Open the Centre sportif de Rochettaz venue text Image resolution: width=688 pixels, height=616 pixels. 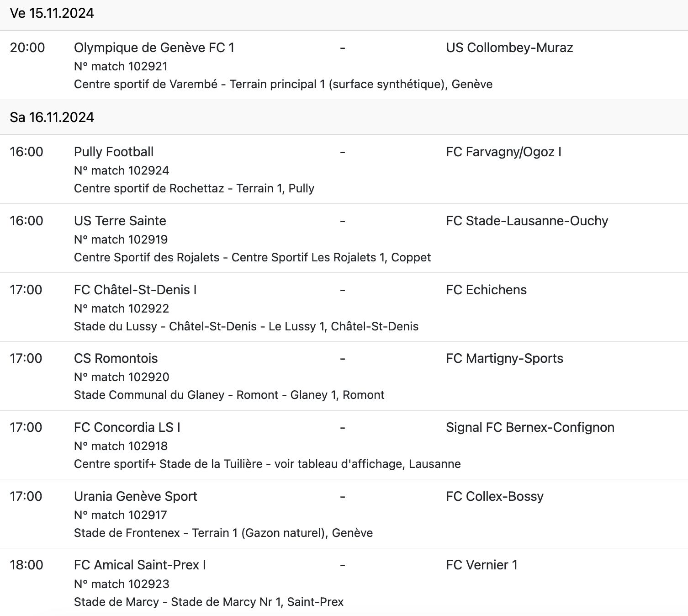pyautogui.click(x=194, y=188)
